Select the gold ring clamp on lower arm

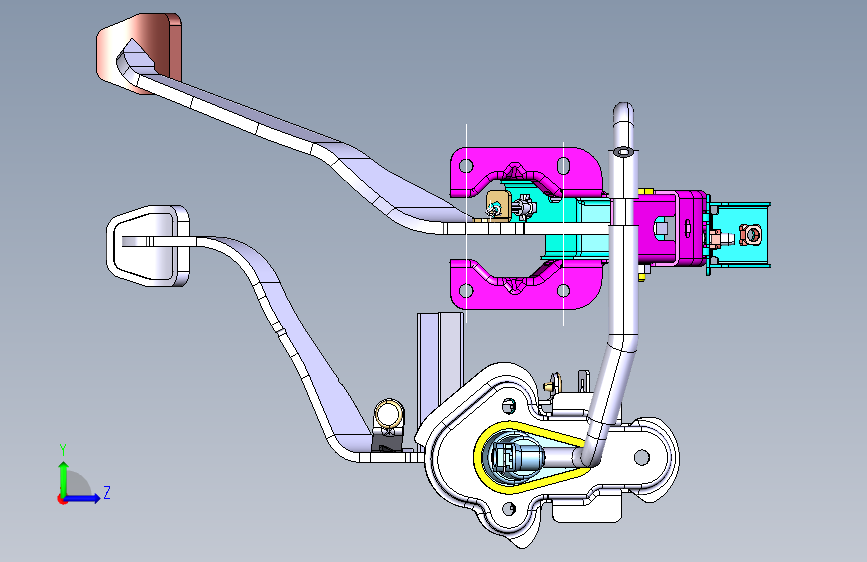[x=389, y=414]
